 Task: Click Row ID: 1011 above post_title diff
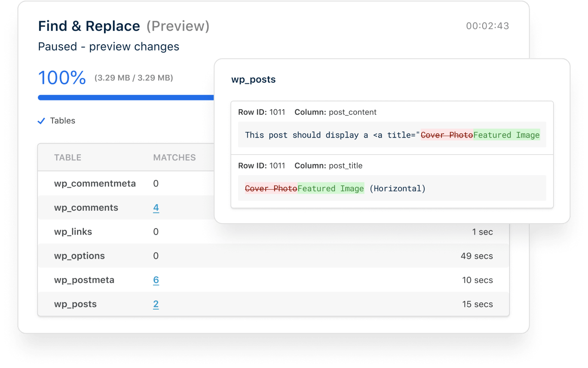coord(262,166)
